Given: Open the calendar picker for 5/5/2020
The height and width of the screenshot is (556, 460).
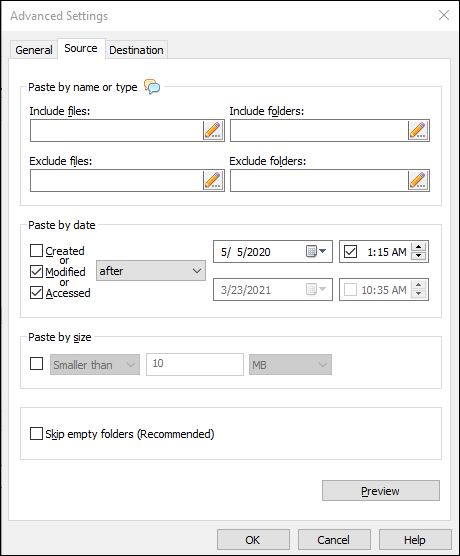Looking at the screenshot, I should click(316, 252).
